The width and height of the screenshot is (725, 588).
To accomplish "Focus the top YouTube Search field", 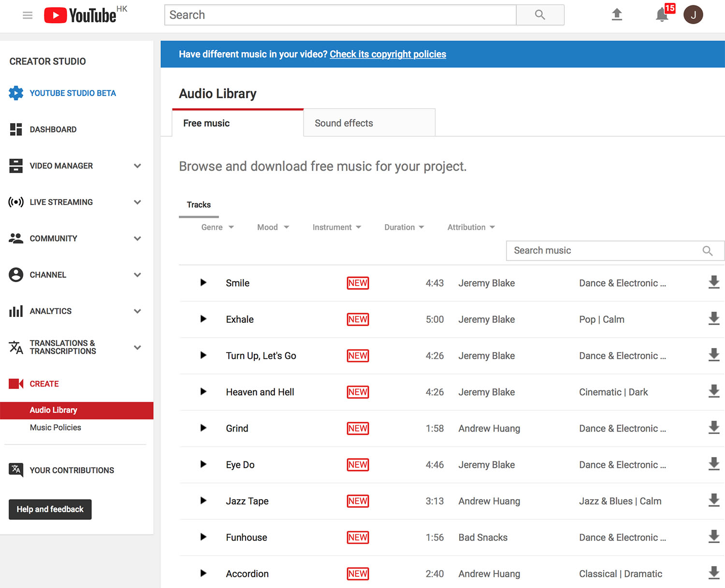I will (x=340, y=15).
